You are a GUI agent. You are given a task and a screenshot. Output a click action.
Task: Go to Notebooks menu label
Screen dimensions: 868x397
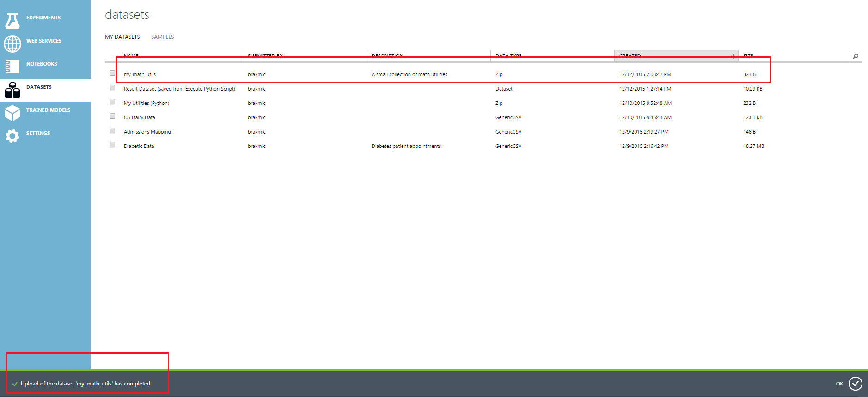point(42,64)
